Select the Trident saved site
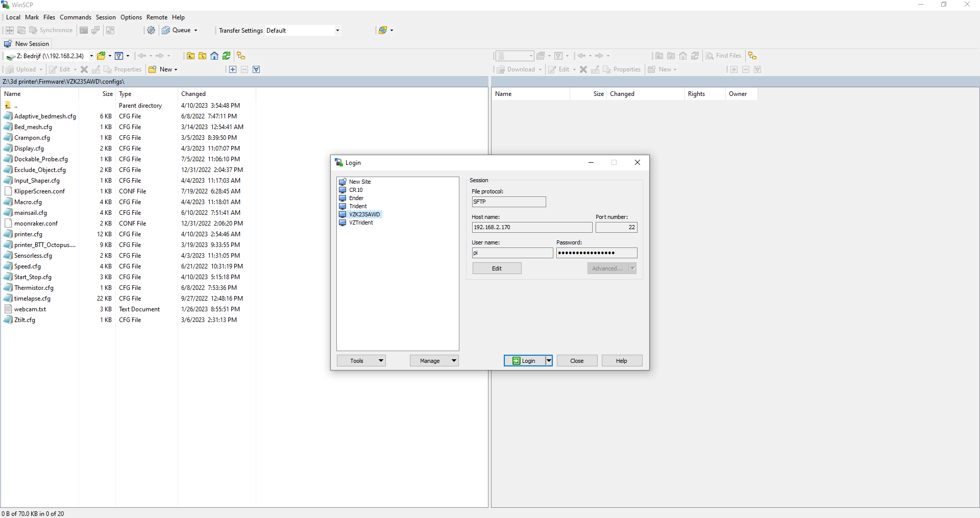 click(358, 206)
